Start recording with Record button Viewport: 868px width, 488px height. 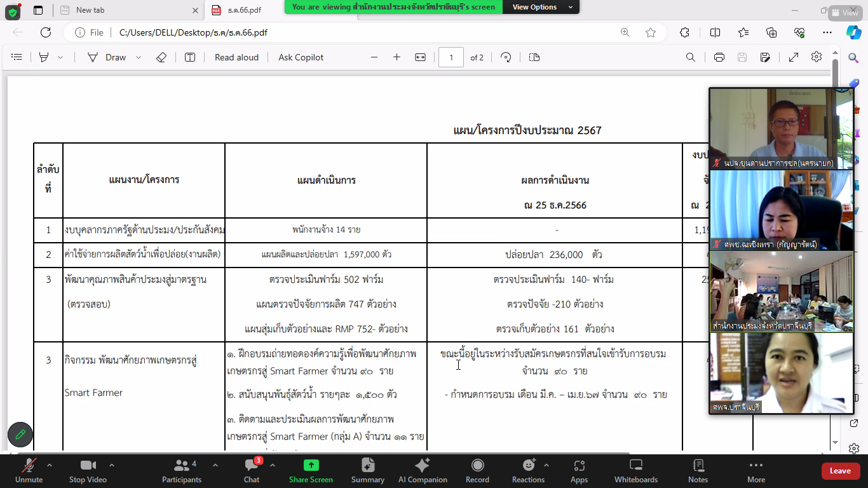(477, 471)
